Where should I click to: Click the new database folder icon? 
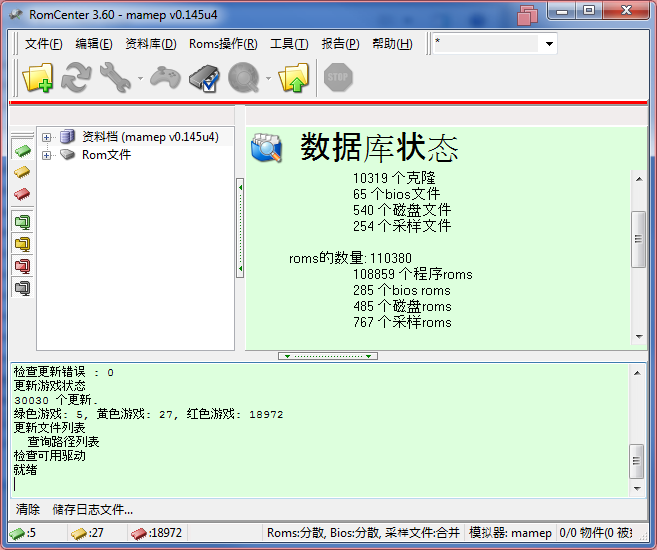pos(38,78)
